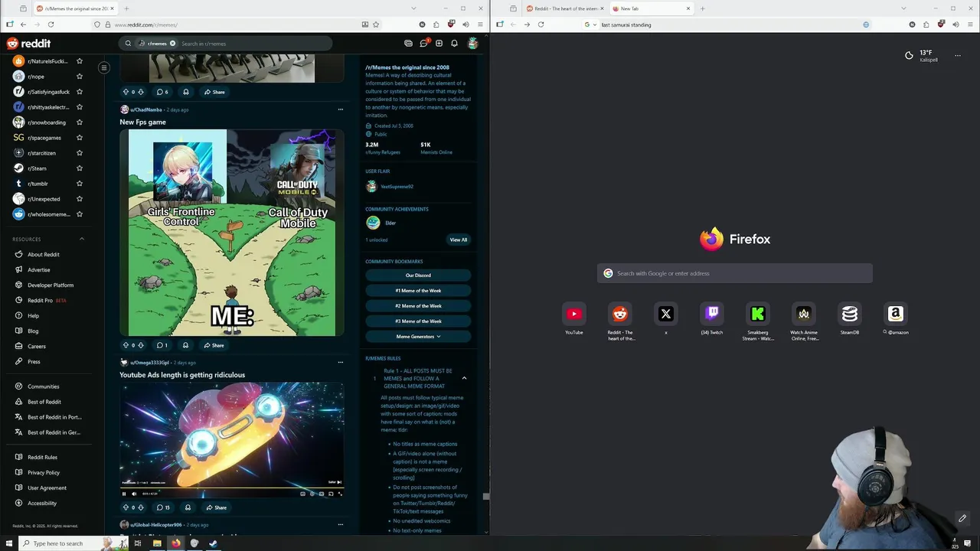Click the post image of New Fps game
The height and width of the screenshot is (551, 980).
tap(231, 233)
